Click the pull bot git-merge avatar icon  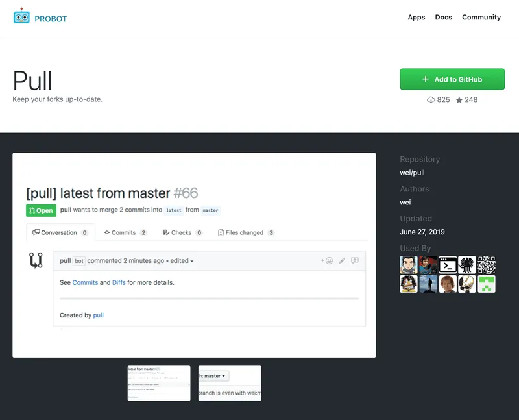click(x=36, y=260)
